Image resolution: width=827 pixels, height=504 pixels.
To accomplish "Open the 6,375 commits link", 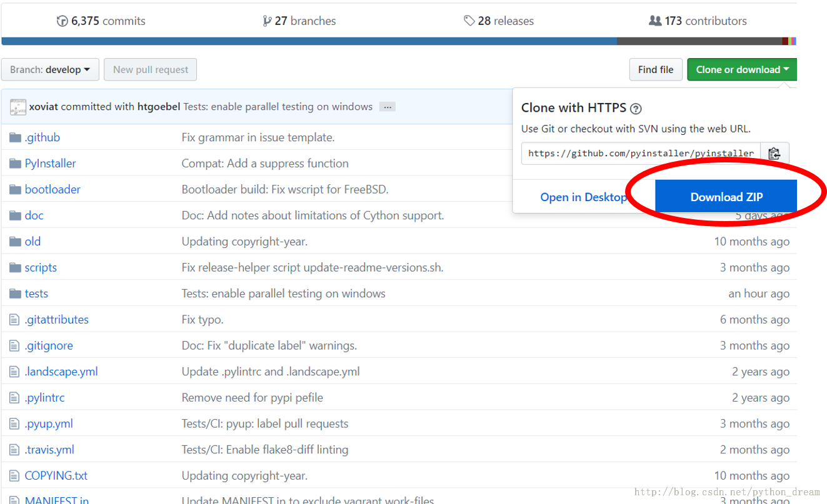I will [101, 21].
